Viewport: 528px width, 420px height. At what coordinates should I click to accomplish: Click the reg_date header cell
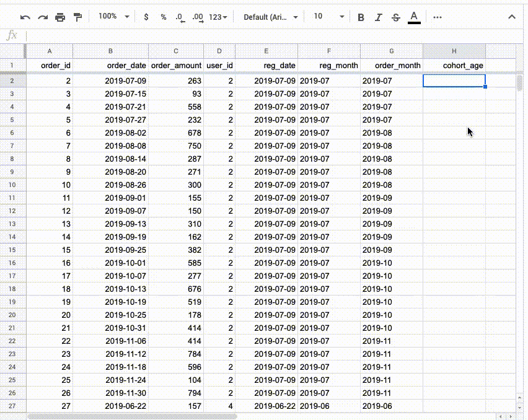point(266,65)
